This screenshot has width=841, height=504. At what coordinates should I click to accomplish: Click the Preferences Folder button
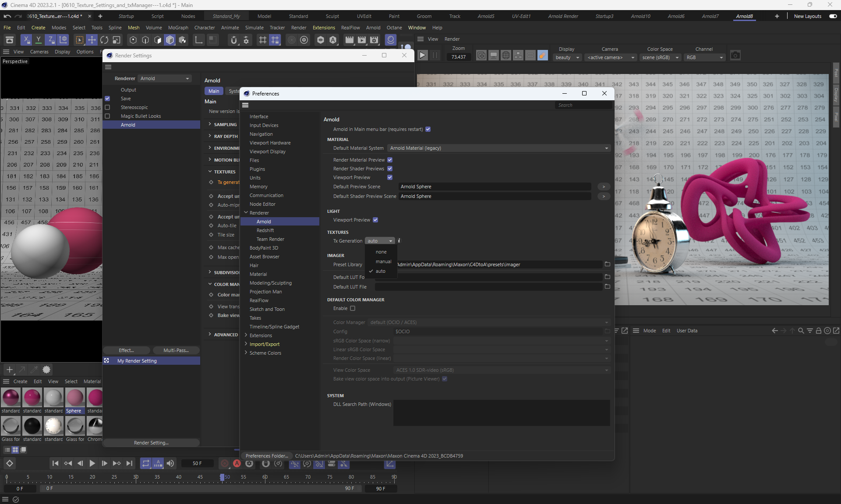pyautogui.click(x=267, y=456)
